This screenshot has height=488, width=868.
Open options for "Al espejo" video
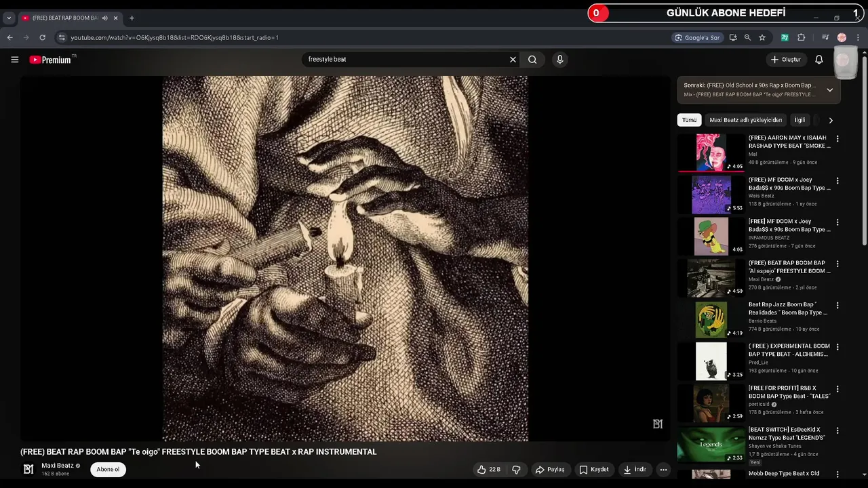point(837,264)
